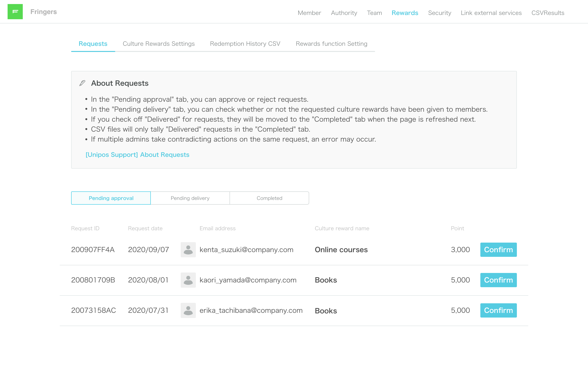Click request ID 200907FF4A
The height and width of the screenshot is (369, 588).
tap(93, 250)
